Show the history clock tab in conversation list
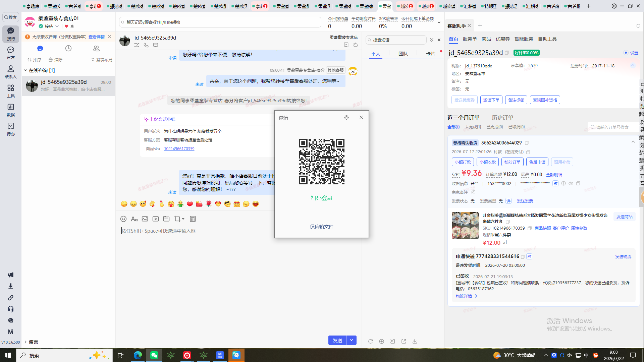The width and height of the screenshot is (644, 362). 68,49
